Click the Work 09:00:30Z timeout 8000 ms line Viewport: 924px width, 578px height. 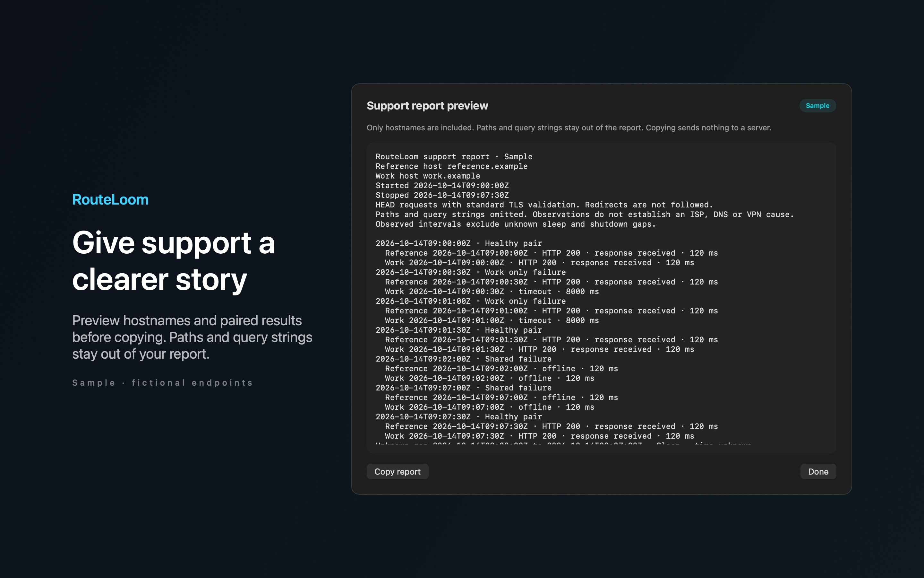click(x=492, y=291)
